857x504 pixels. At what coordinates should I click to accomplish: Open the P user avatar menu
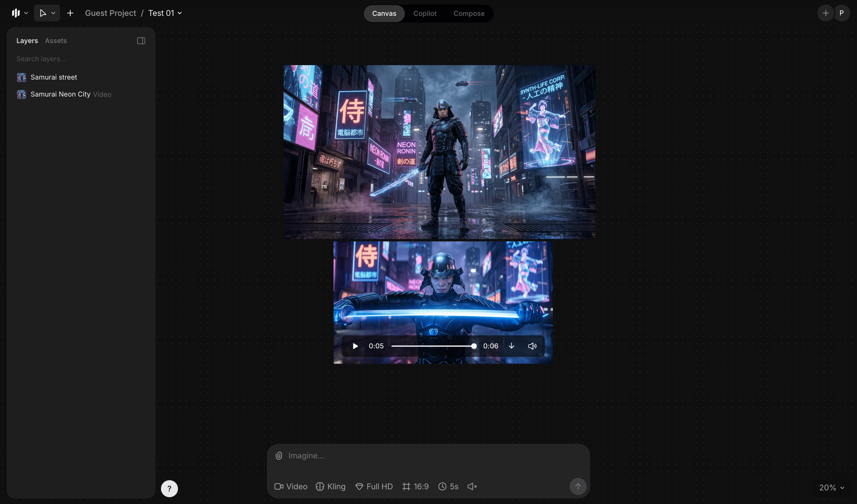[x=842, y=13]
